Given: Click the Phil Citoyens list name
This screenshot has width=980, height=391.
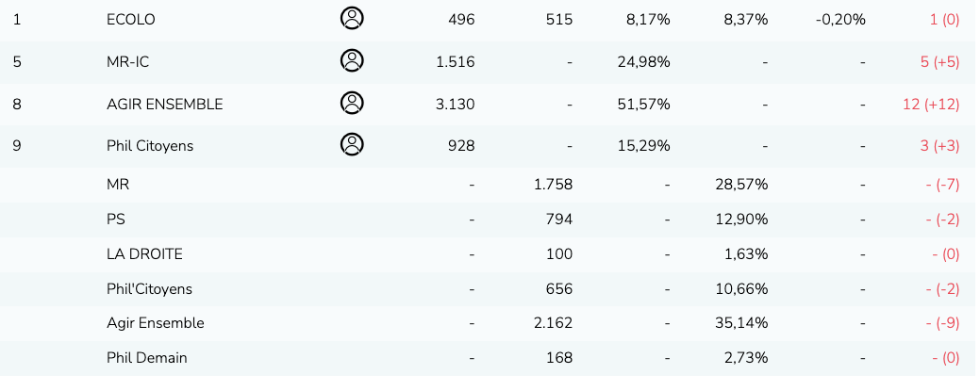Looking at the screenshot, I should coord(150,146).
